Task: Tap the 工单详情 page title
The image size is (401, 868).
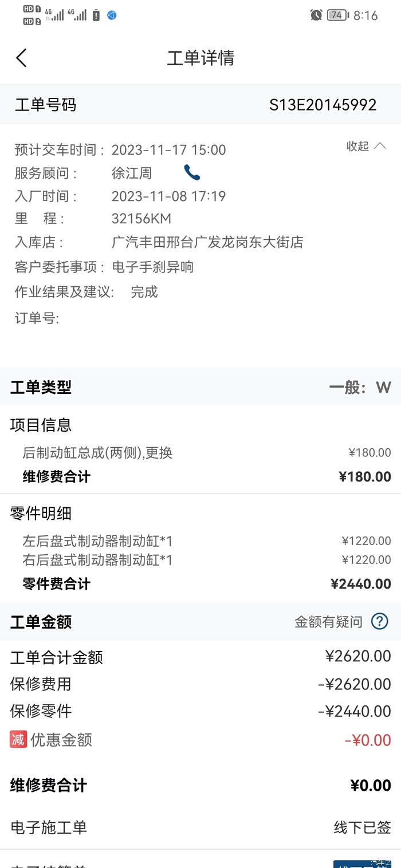Action: pos(200,58)
